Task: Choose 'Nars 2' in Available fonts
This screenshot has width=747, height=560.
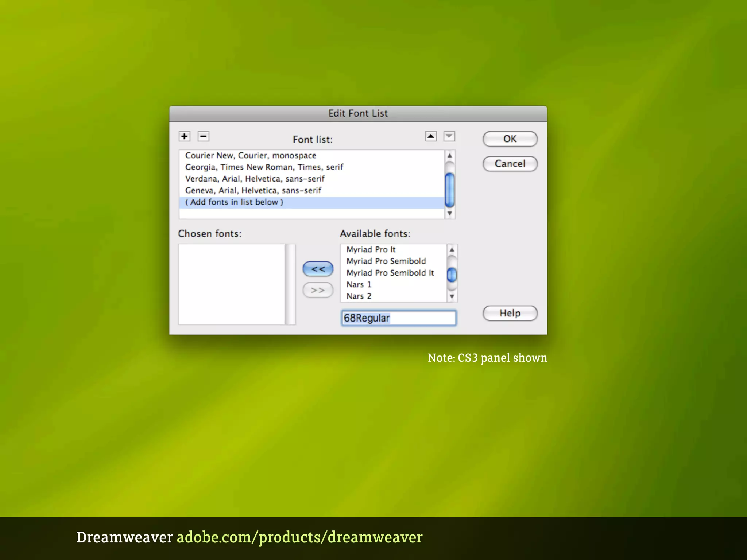Action: (x=393, y=296)
